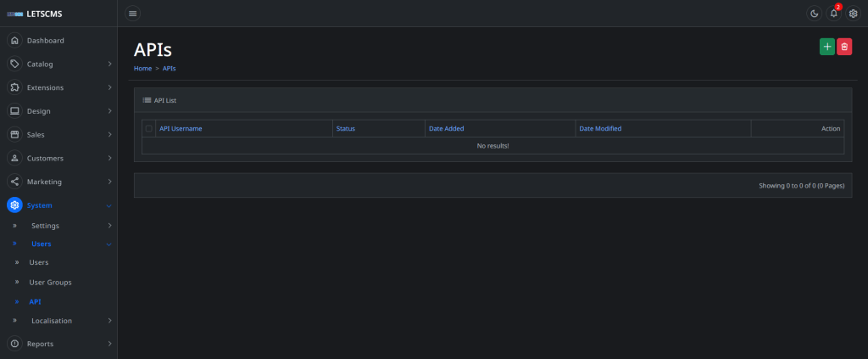Click the Sales store icon

[14, 135]
